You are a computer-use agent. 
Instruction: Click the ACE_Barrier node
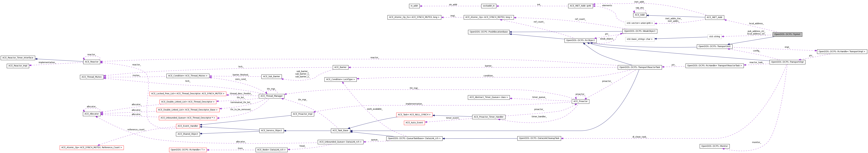click(x=340, y=67)
